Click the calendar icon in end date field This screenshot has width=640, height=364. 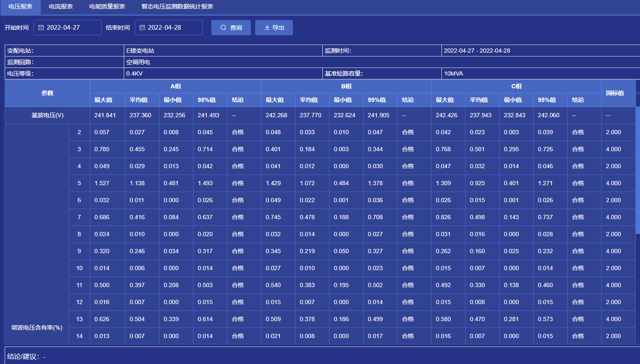(142, 28)
